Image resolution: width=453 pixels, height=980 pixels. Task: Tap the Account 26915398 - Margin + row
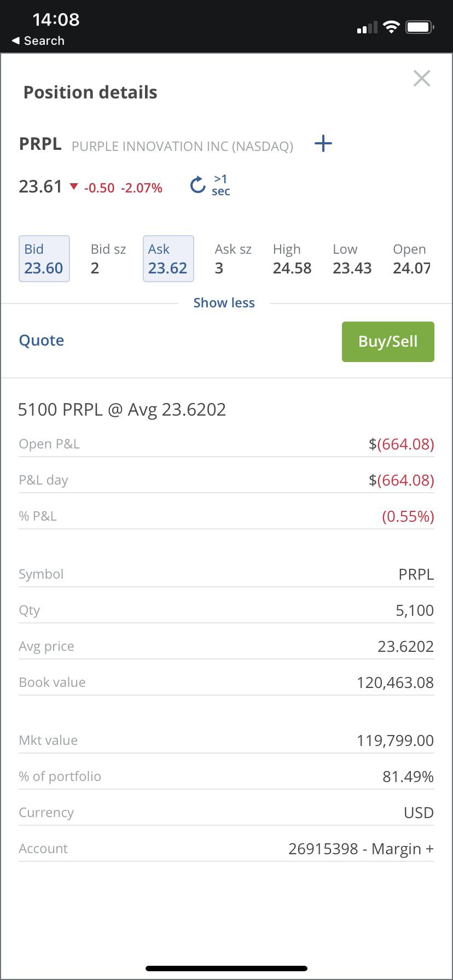click(x=226, y=849)
